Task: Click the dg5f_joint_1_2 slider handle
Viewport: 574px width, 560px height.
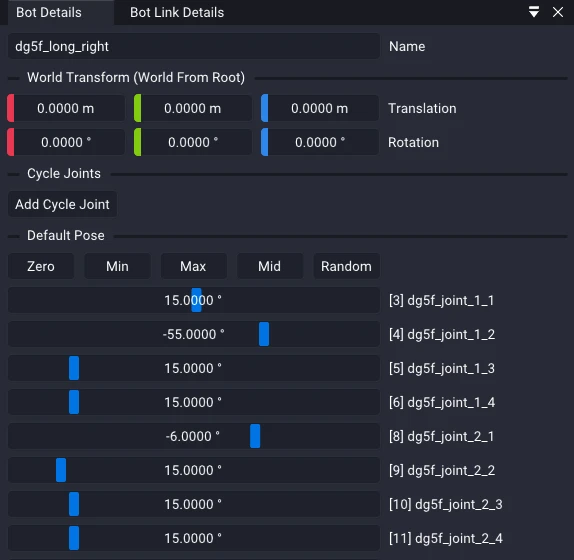Action: pos(264,334)
